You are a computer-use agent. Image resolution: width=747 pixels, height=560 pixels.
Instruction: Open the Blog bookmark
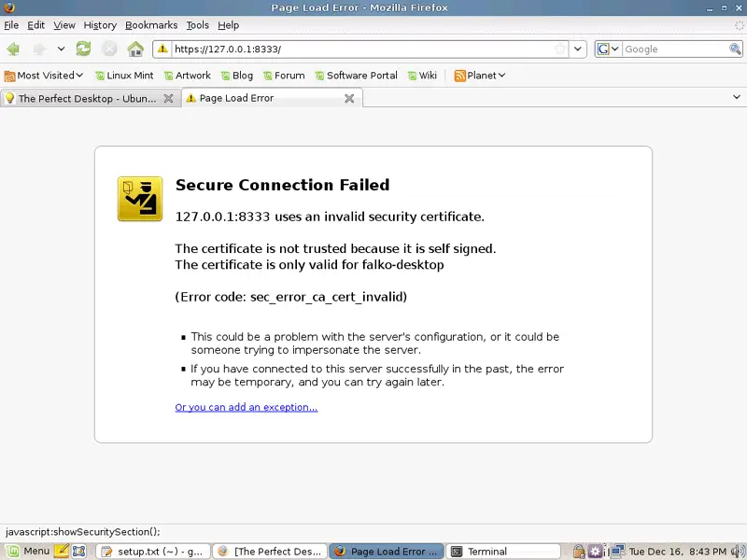[237, 76]
